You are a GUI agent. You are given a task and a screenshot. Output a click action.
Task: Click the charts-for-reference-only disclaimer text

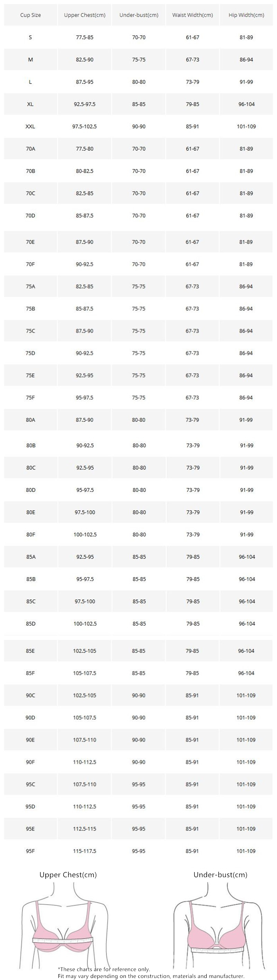[x=104, y=969]
